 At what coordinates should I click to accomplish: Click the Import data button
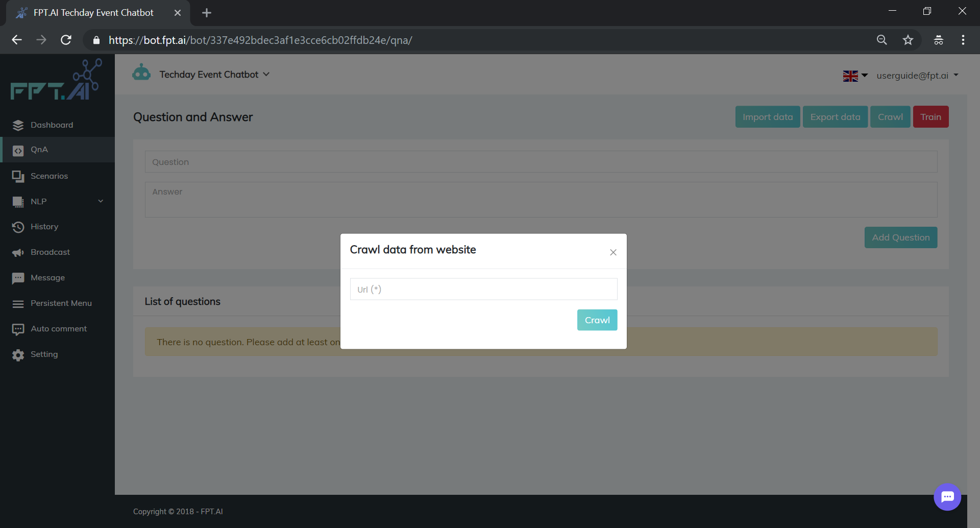pyautogui.click(x=768, y=117)
